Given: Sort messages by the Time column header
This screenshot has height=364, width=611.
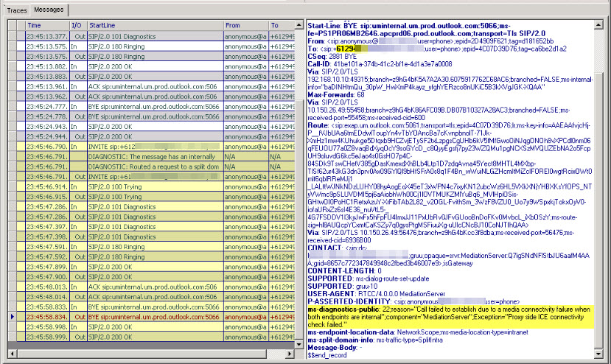Looking at the screenshot, I should (x=48, y=25).
